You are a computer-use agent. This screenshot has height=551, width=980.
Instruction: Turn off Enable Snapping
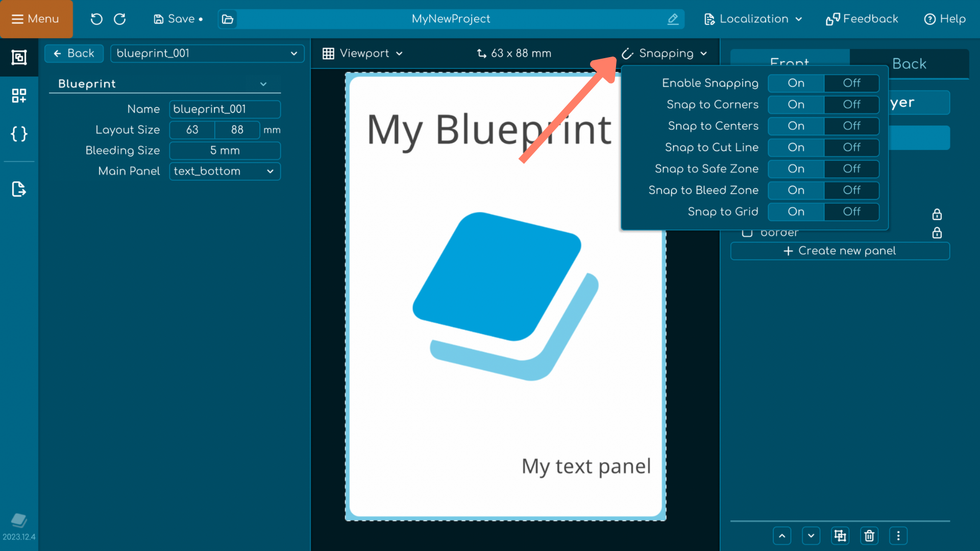click(x=850, y=83)
